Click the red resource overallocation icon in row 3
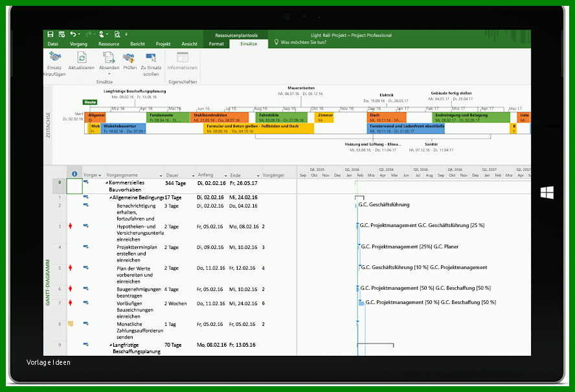575x392 pixels. point(71,226)
